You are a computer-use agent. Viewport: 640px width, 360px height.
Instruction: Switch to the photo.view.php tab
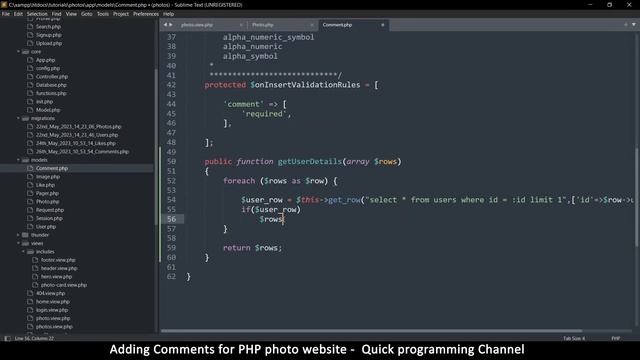pos(197,25)
